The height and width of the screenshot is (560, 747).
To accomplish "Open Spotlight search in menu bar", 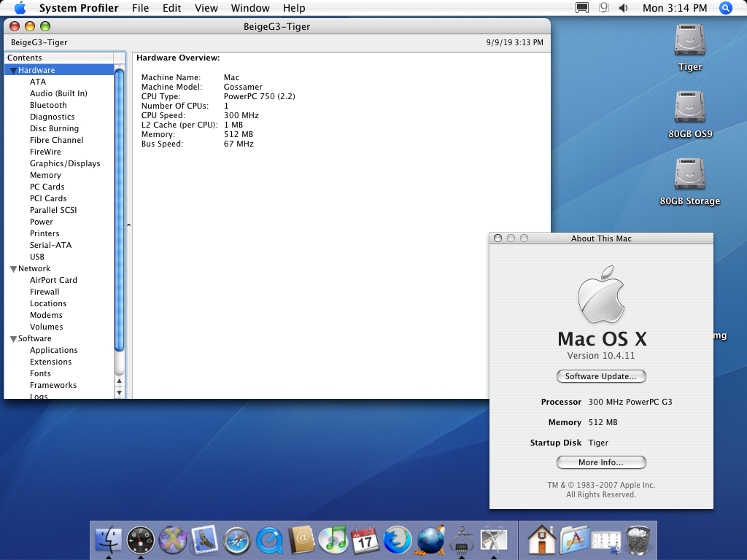I will 726,8.
